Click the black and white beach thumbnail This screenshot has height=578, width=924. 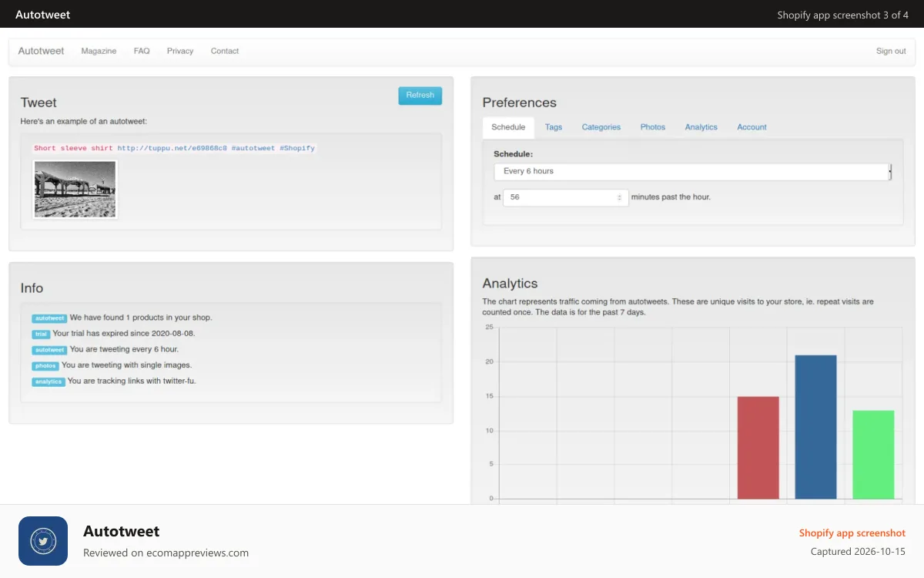(75, 190)
